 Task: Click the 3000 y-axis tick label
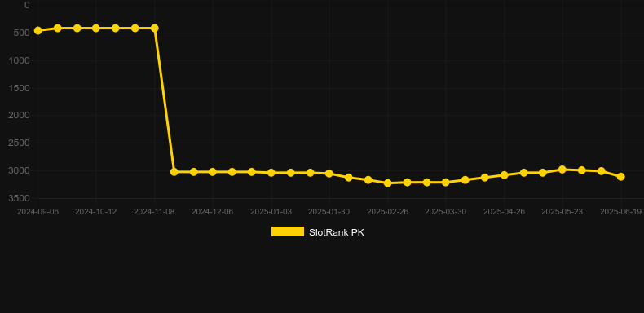pyautogui.click(x=20, y=170)
